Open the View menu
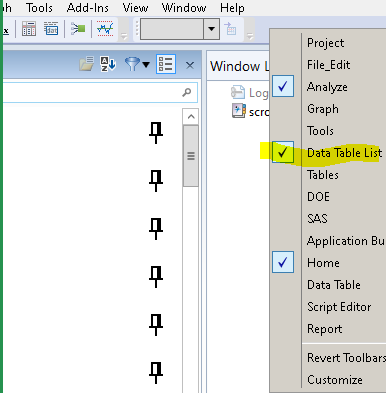386x393 pixels. click(x=135, y=8)
